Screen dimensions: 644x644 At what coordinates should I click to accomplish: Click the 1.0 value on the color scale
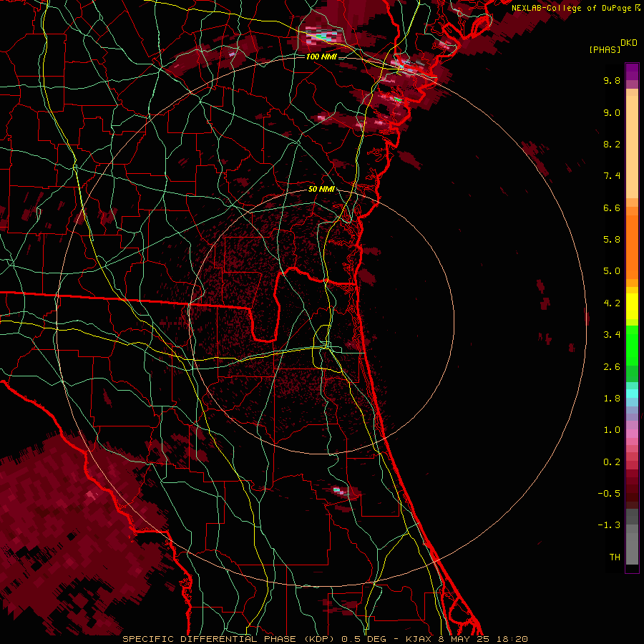612,430
